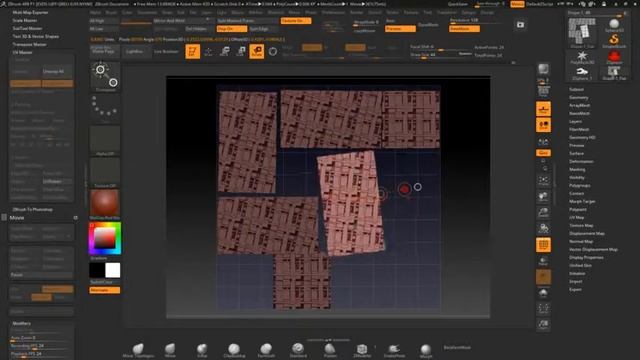Select the Standard brush
The image size is (640, 360).
click(x=298, y=350)
